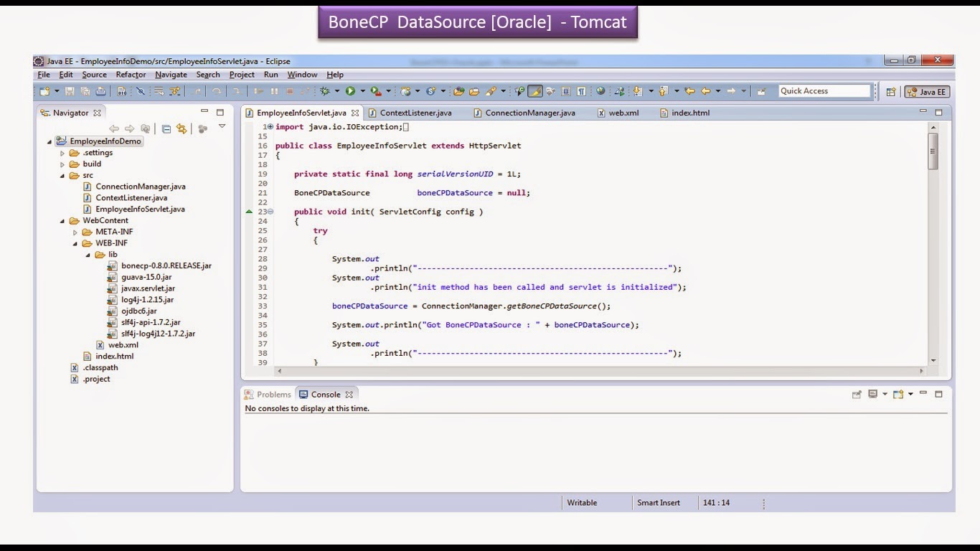The height and width of the screenshot is (551, 980).
Task: Click the New file wizard icon
Action: pos(44,91)
